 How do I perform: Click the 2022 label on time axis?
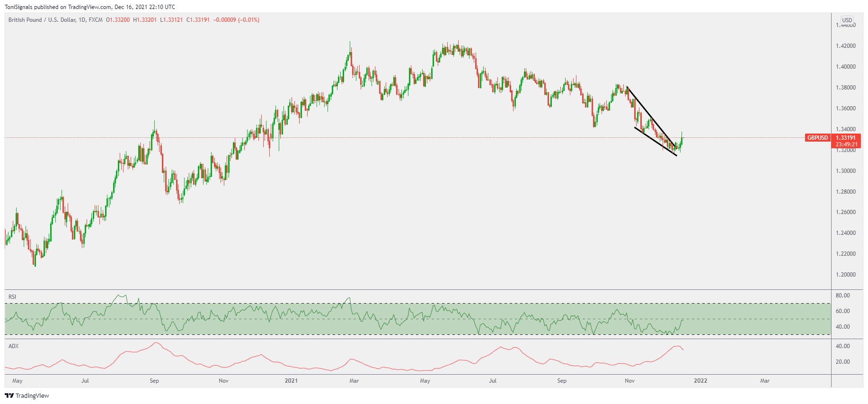pos(700,381)
